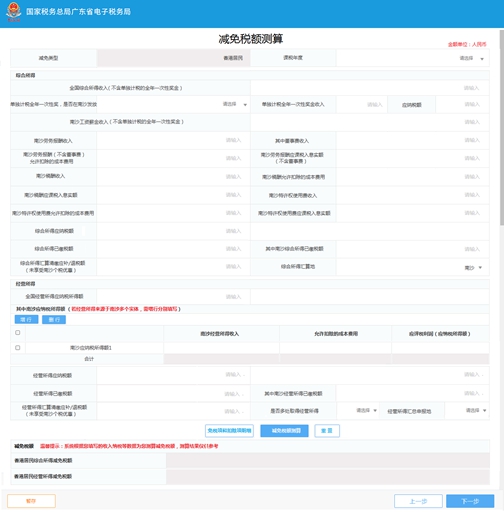The image size is (504, 513).
Task: Click the 重置 reset button
Action: (327, 431)
